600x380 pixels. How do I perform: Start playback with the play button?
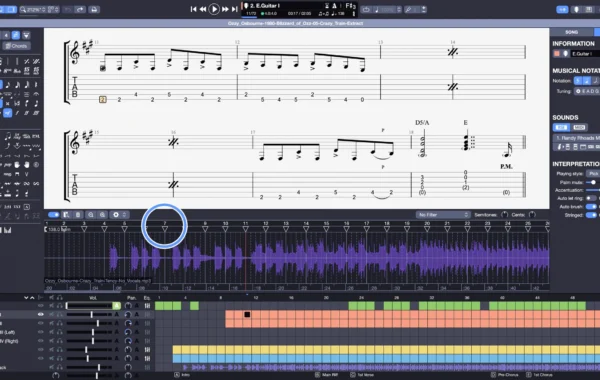(214, 9)
